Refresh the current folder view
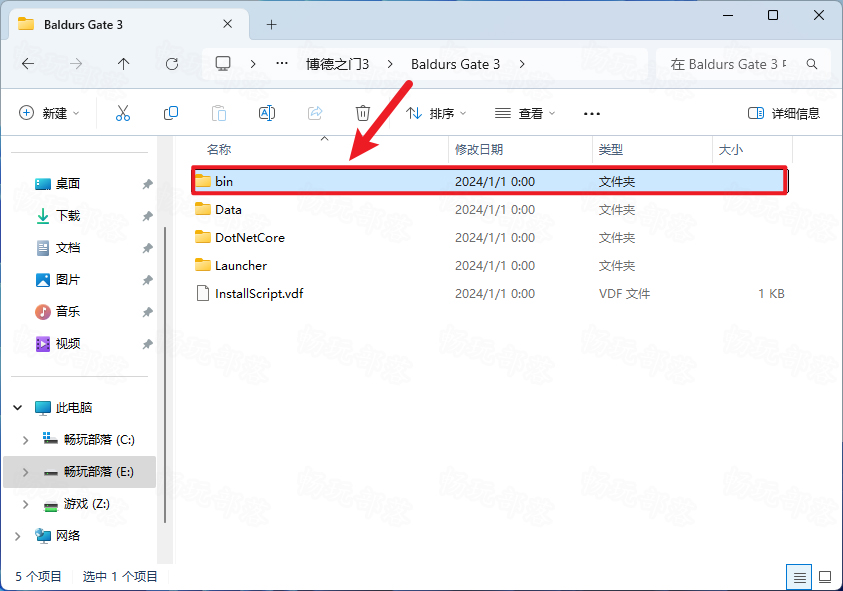This screenshot has width=843, height=591. tap(172, 64)
